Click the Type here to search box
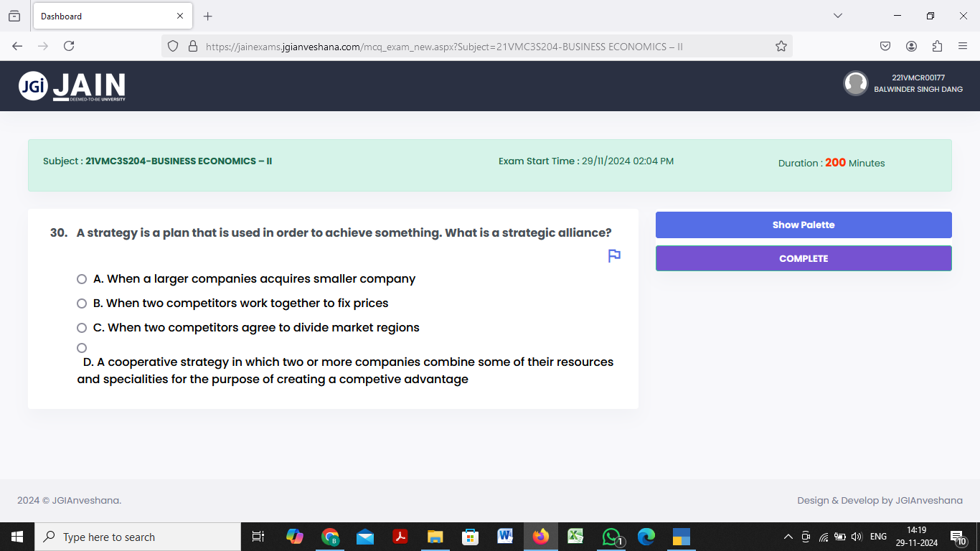This screenshot has height=551, width=980. (x=136, y=536)
